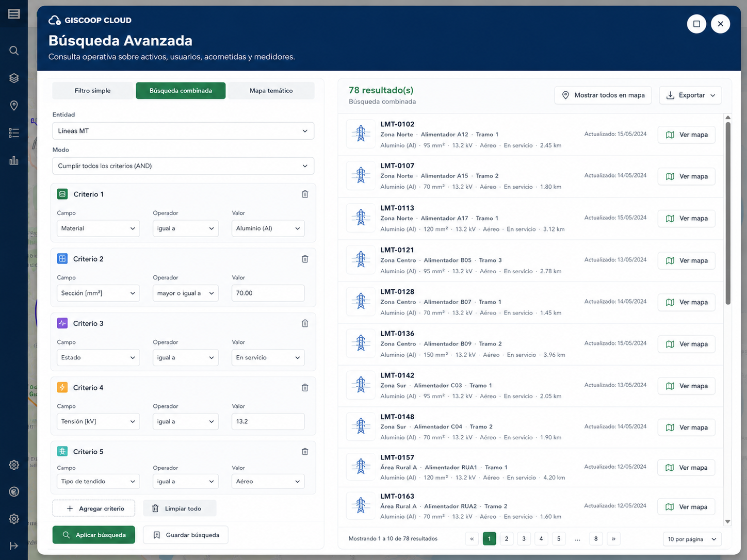Open Criterio 5 Valor dropdown Aéreo

pos(268,482)
